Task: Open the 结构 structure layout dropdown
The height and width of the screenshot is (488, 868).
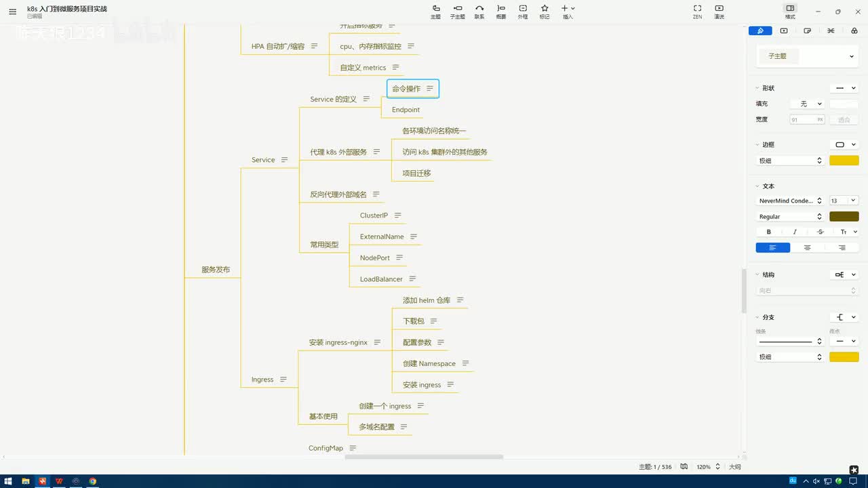Action: tap(844, 274)
